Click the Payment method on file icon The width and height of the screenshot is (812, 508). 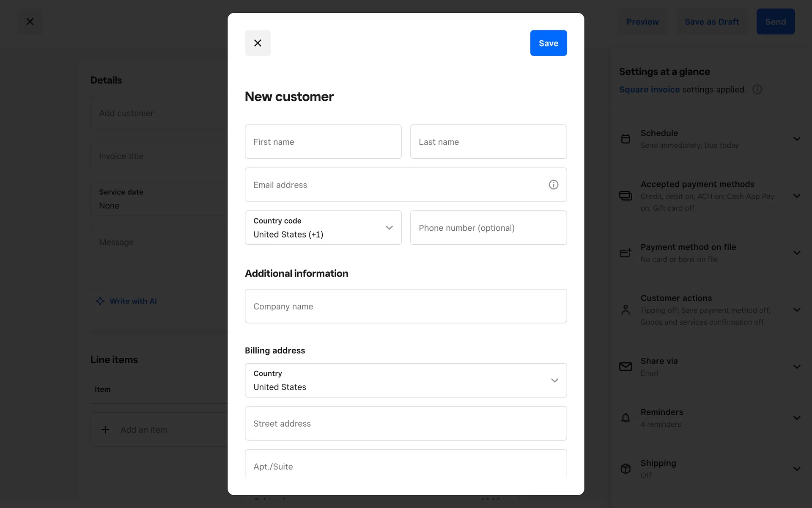(x=625, y=253)
